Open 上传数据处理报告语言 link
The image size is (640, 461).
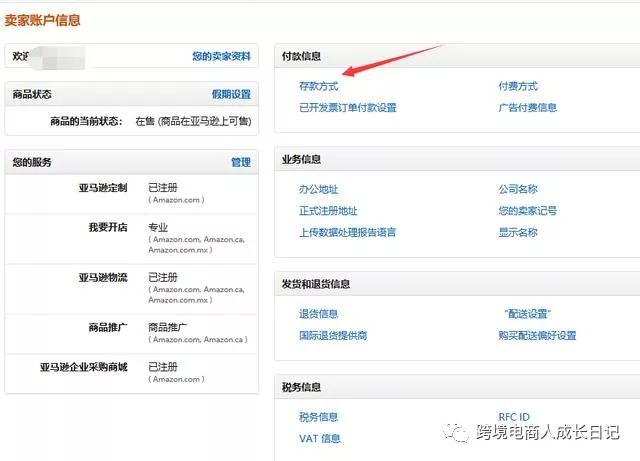(x=348, y=232)
